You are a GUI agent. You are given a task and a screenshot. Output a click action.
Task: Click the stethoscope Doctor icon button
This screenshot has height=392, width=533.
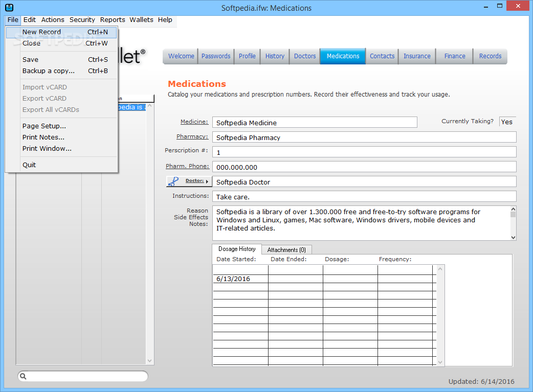click(189, 181)
